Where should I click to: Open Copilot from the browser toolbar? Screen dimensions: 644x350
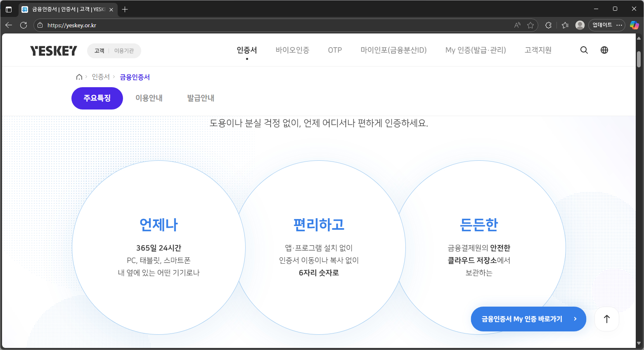click(635, 25)
